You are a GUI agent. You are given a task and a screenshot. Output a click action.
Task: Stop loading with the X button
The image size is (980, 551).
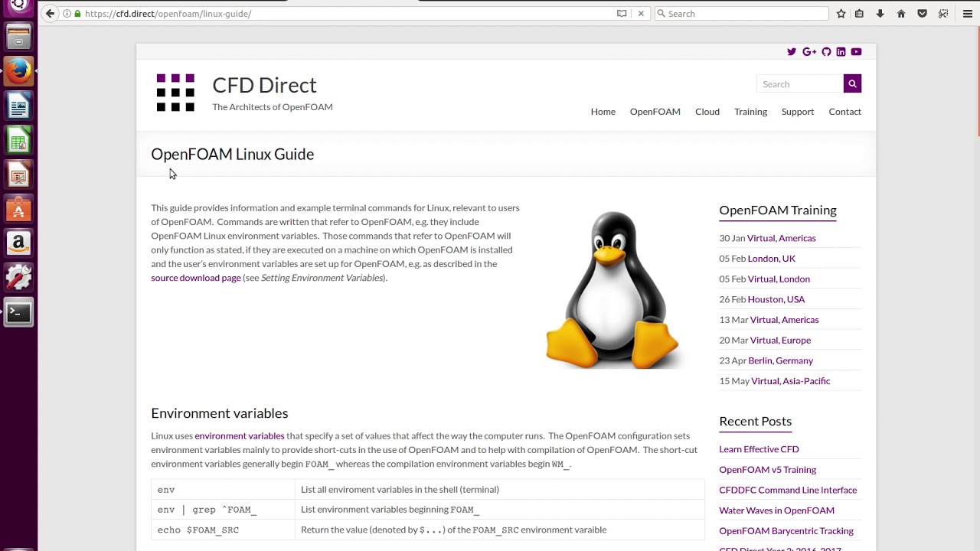pos(641,14)
